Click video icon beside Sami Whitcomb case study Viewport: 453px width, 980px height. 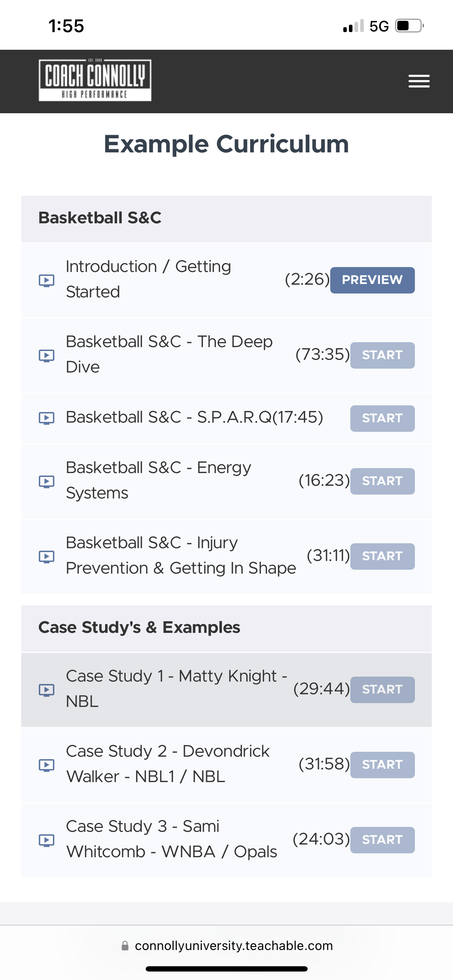(47, 840)
